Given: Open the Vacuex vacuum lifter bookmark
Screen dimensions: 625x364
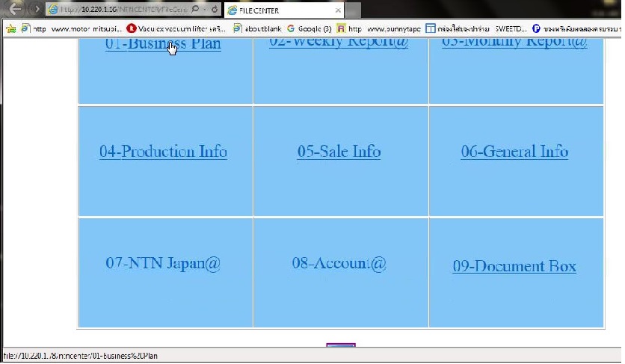Looking at the screenshot, I should pyautogui.click(x=176, y=28).
